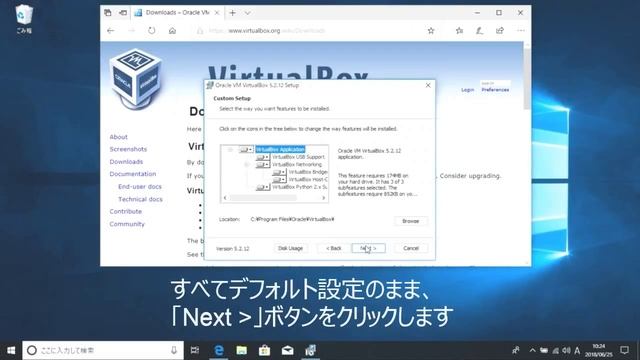
Task: Open Edge web notes pen icon
Action: [x=480, y=31]
